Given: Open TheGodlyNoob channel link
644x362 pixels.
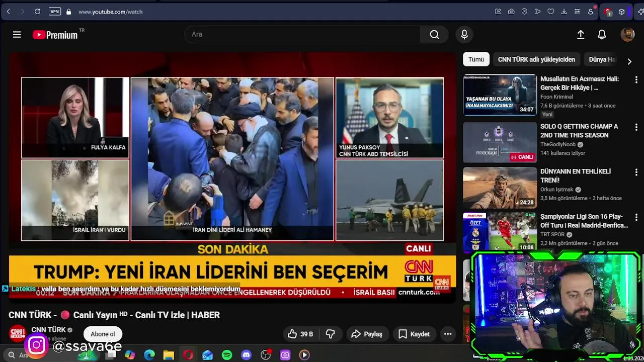Looking at the screenshot, I should click(558, 144).
